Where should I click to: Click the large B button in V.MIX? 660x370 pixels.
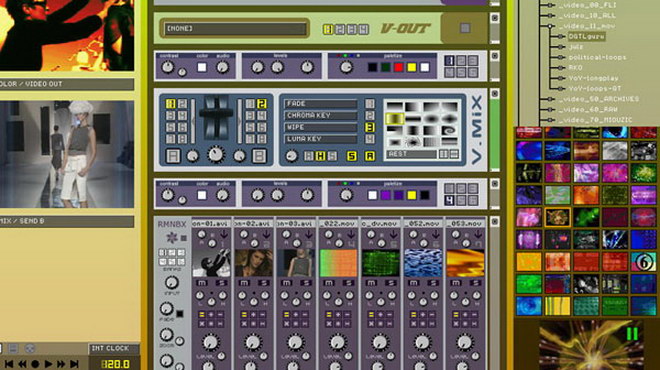259,156
